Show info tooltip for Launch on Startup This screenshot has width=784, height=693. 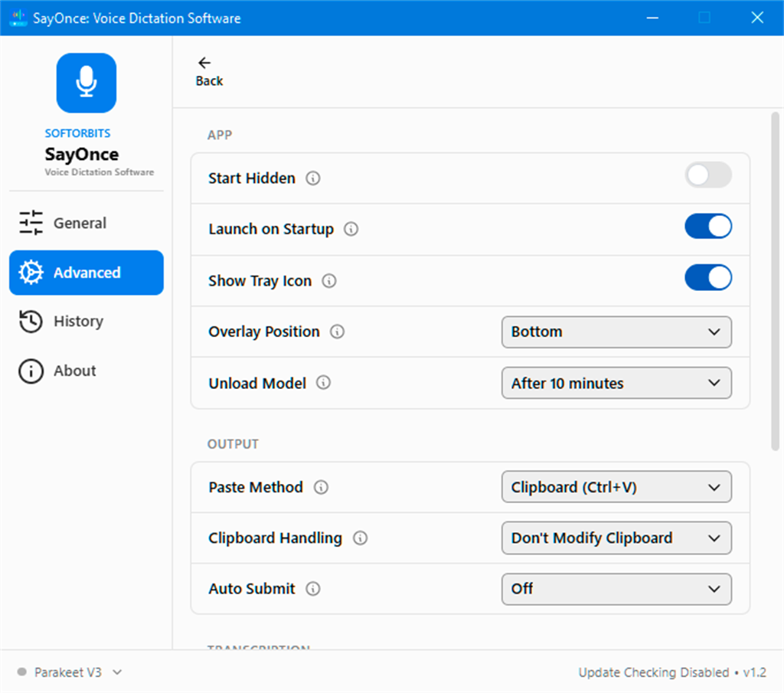351,229
